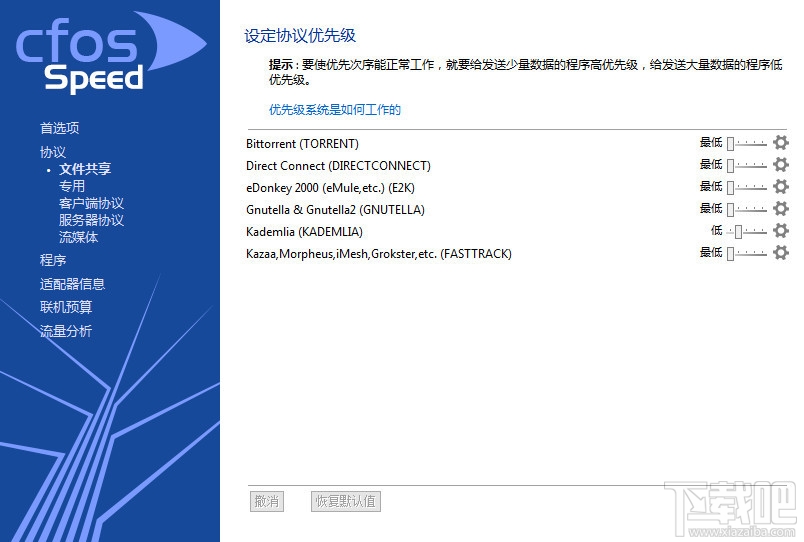Select 文件共享 sub-item
The image size is (804, 542).
[x=85, y=169]
